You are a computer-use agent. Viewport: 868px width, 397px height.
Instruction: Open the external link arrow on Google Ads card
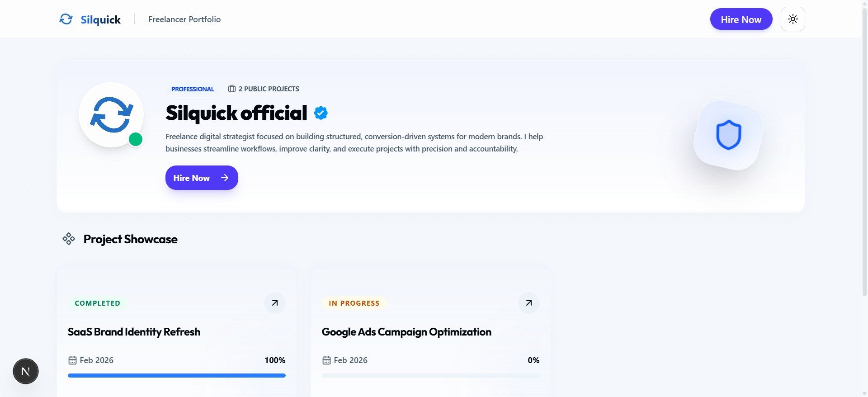tap(528, 303)
